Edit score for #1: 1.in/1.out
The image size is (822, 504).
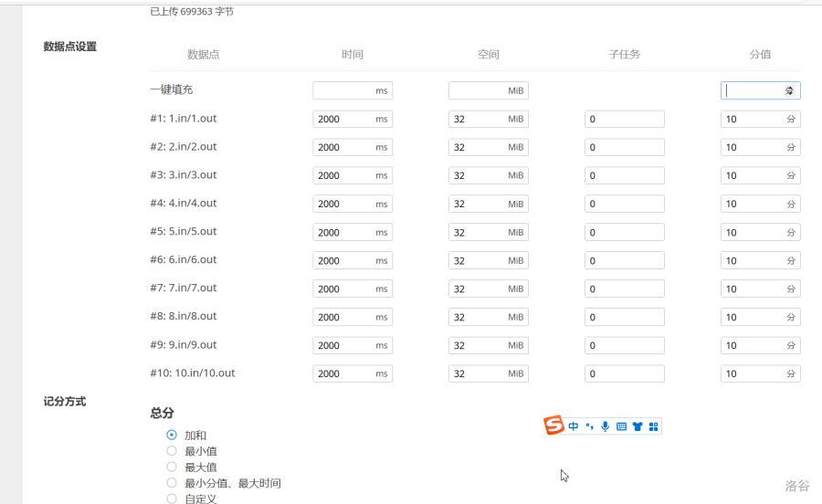click(760, 119)
